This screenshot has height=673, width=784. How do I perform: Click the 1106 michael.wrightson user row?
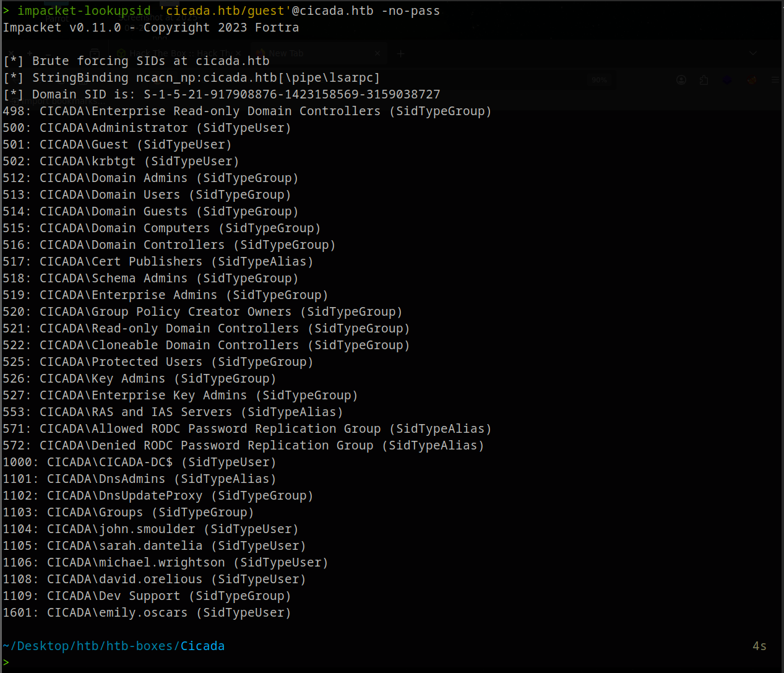point(165,562)
